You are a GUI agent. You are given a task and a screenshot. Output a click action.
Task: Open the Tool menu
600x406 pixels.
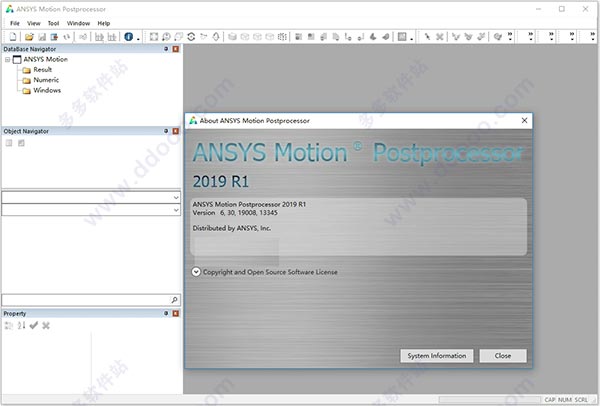click(54, 23)
